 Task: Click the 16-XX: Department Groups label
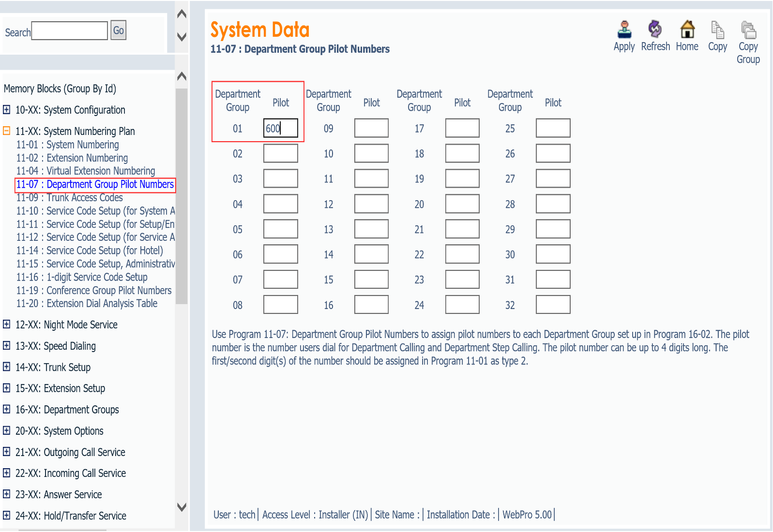(x=67, y=410)
